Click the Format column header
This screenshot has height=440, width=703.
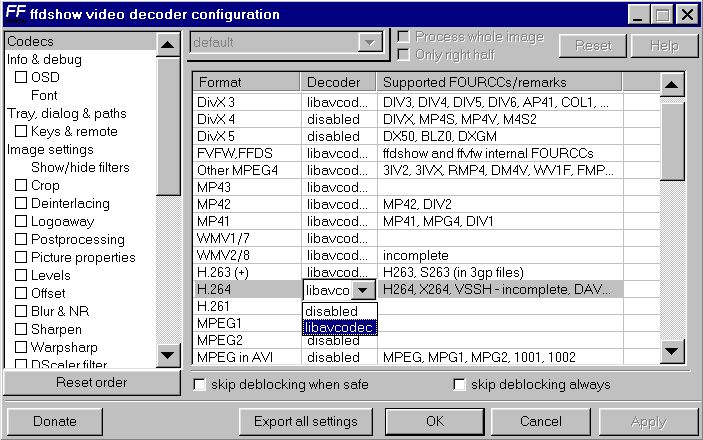coord(247,82)
